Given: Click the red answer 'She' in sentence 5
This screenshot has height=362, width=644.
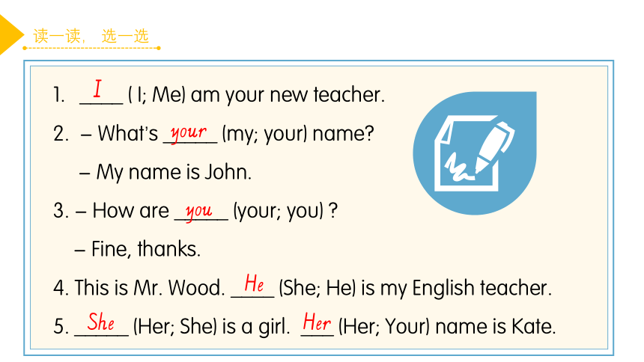Looking at the screenshot, I should point(101,322).
